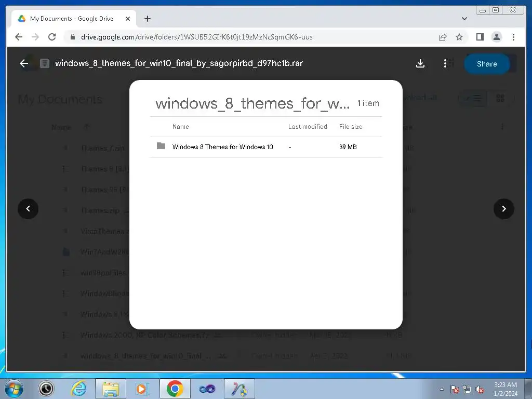Switch to Chrome in taskbar
Image resolution: width=532 pixels, height=399 pixels.
click(x=175, y=389)
